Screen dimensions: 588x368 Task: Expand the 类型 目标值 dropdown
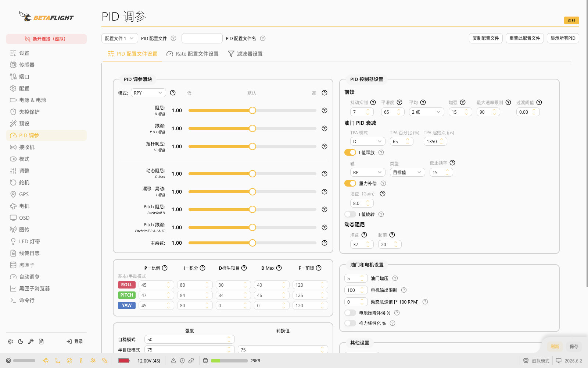[407, 172]
